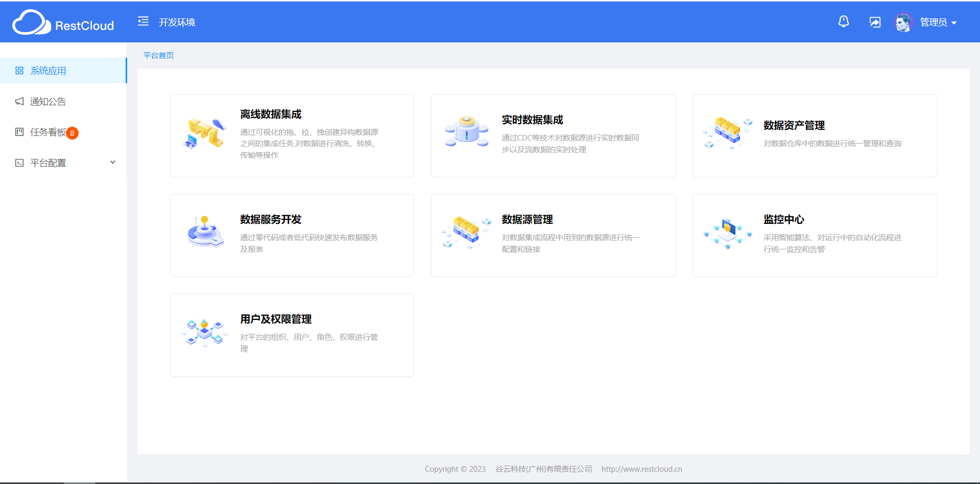
Task: Open 任务看板 in the sidebar
Action: [63, 132]
